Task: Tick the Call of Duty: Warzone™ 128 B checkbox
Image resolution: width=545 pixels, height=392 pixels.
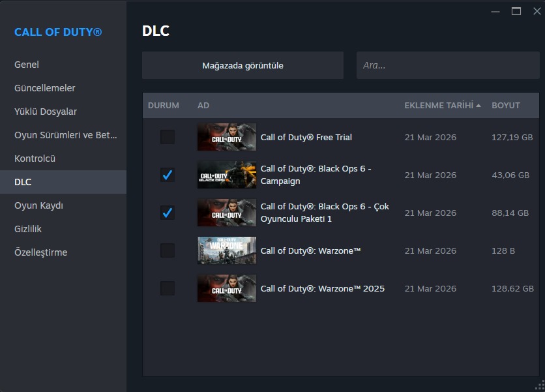Action: tap(168, 250)
